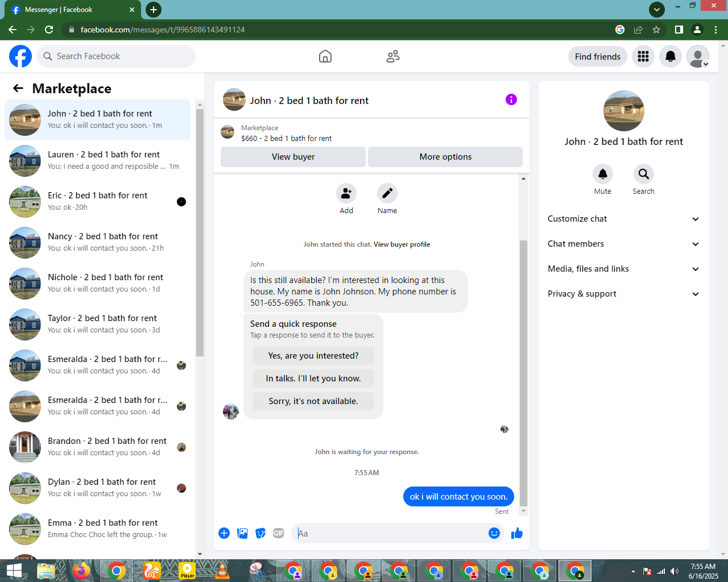Open the emoji picker in message box
Screen dimensions: 728x582
click(x=494, y=533)
